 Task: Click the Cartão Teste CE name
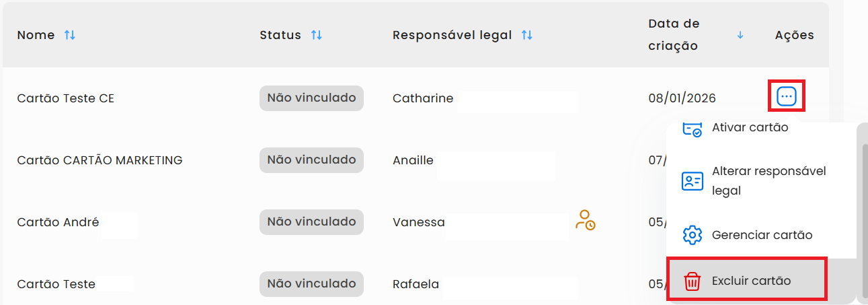[66, 98]
